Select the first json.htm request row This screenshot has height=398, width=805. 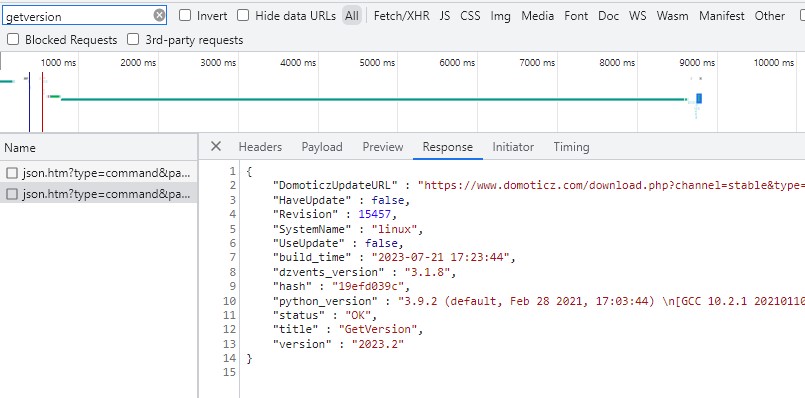pos(98,174)
